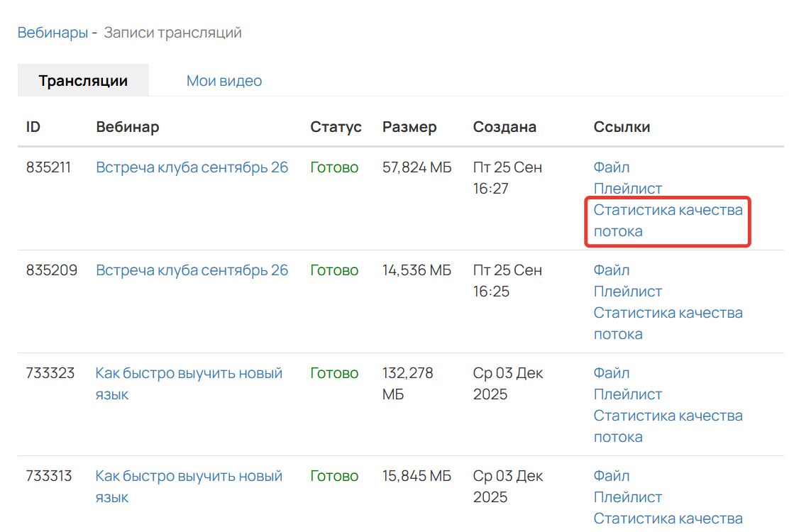Open Статистика качества link for 733313
Viewport: 811px width, 532px height.
668,519
